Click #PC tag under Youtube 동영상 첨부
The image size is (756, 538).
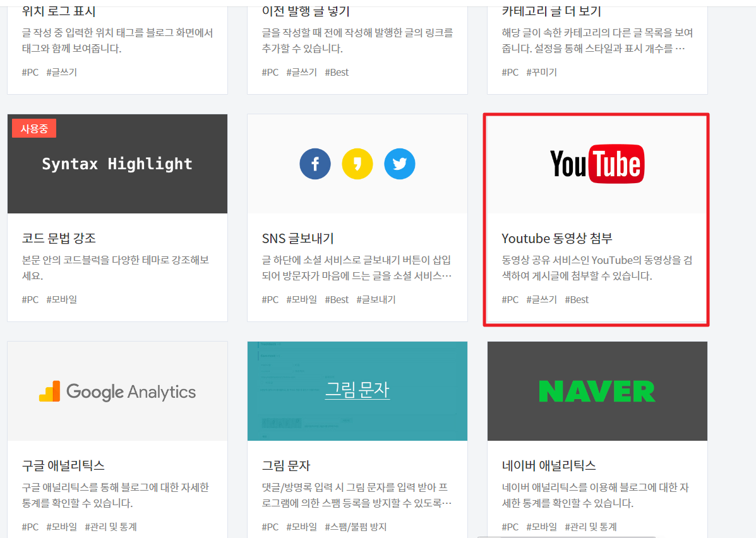point(510,300)
